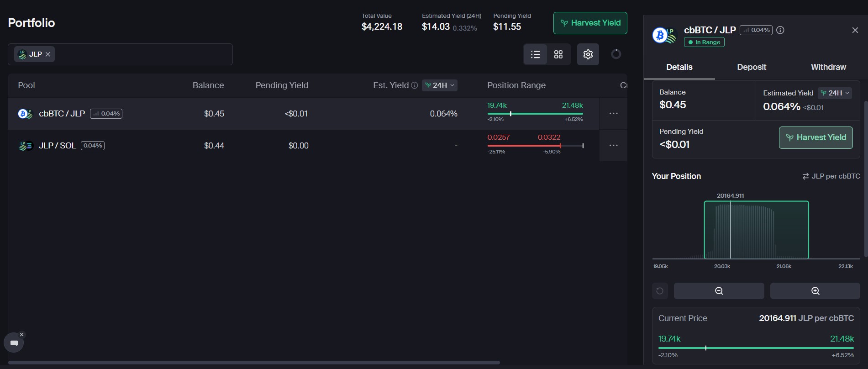Image resolution: width=868 pixels, height=369 pixels.
Task: Switch to grid view layout
Action: coord(558,54)
